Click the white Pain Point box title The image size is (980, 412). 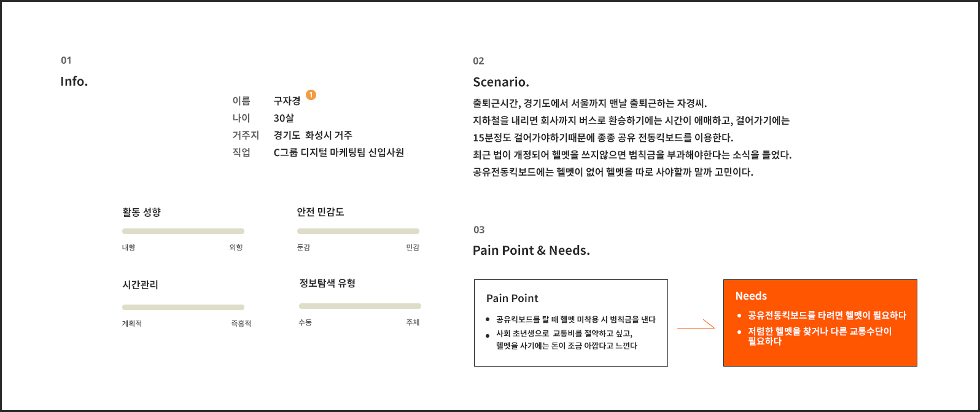[512, 298]
